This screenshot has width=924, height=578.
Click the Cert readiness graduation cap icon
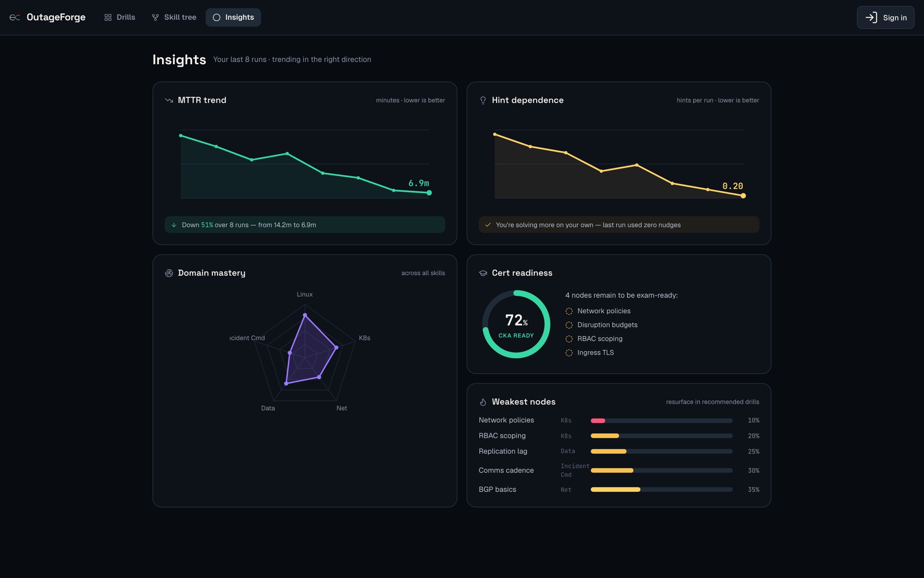coord(483,273)
